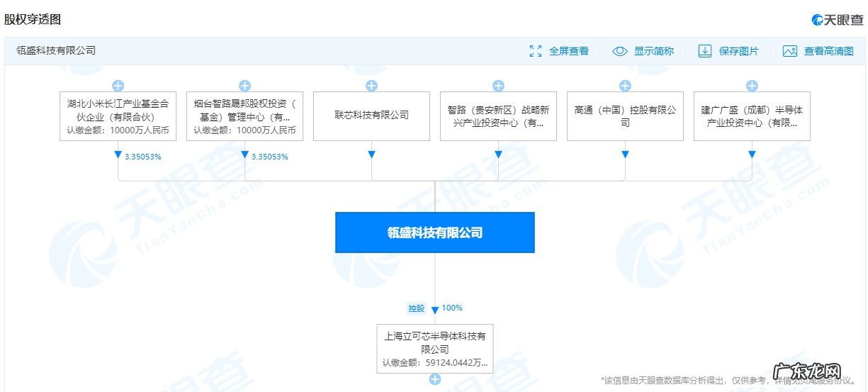The image size is (868, 392).
Task: Click the picture icon for 查看高清图
Action: click(x=790, y=51)
